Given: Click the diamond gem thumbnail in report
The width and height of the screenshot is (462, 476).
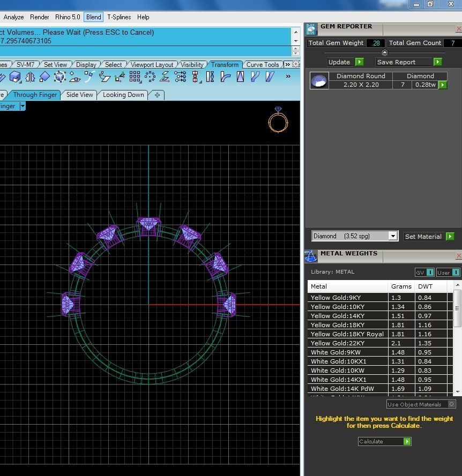Looking at the screenshot, I should pos(319,80).
